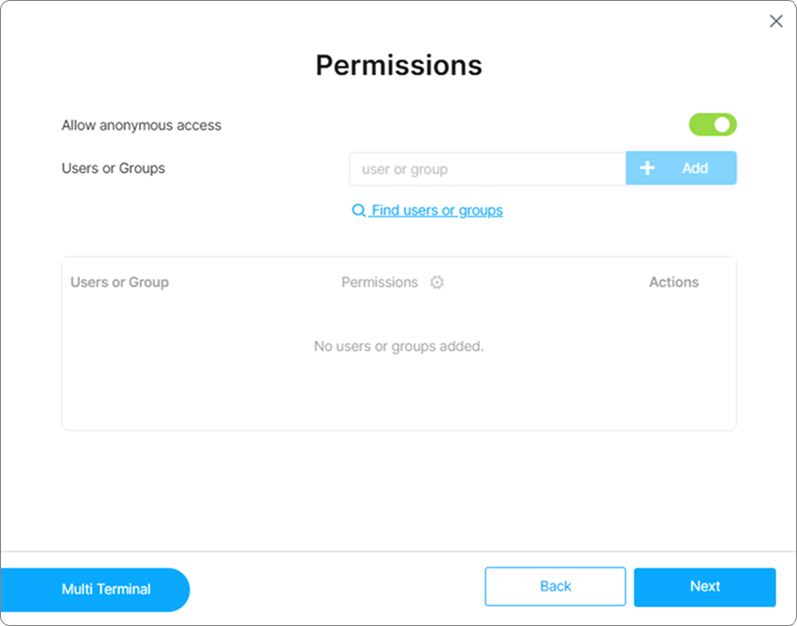Click the Permissions column header text
The width and height of the screenshot is (797, 626).
[379, 283]
